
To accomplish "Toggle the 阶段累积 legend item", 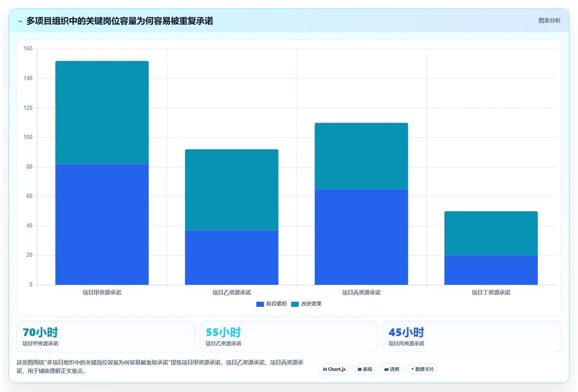I will (x=272, y=304).
